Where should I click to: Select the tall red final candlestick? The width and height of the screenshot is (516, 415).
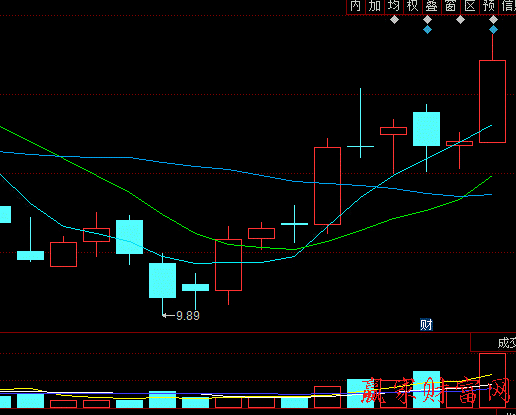click(492, 101)
